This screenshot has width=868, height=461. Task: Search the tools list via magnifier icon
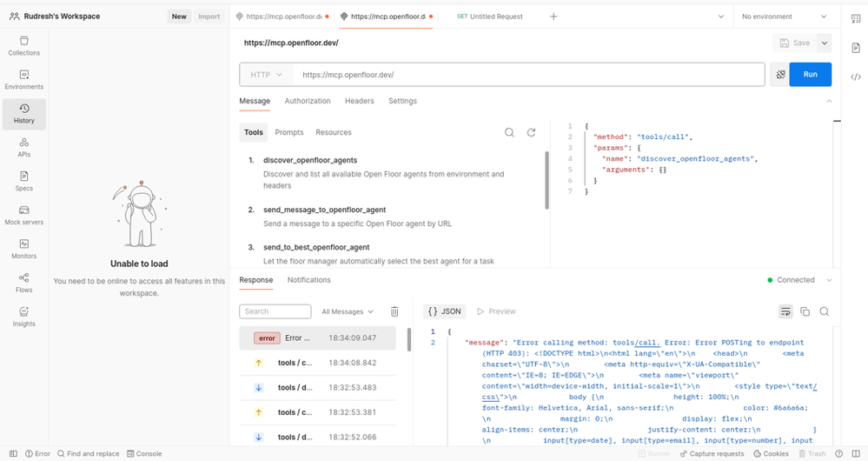coord(510,133)
